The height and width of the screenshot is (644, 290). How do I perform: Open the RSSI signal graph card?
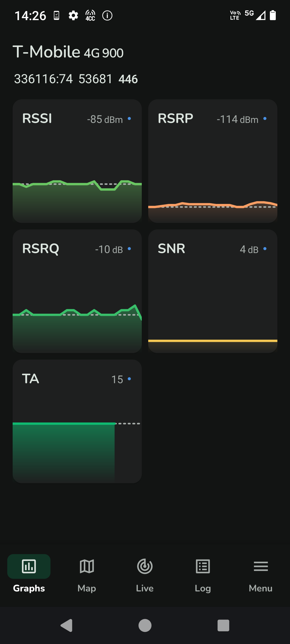click(77, 161)
